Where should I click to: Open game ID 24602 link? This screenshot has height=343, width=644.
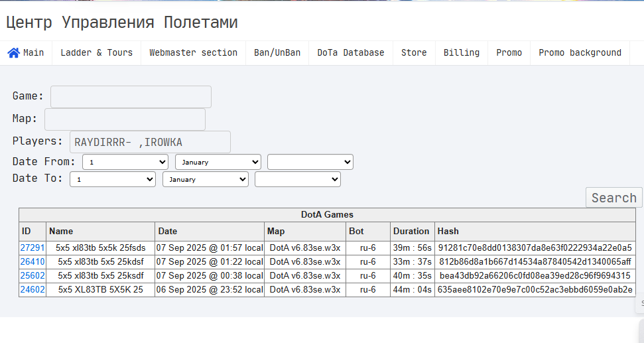(32, 290)
